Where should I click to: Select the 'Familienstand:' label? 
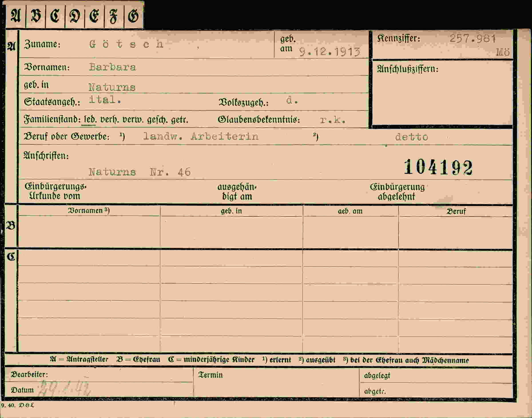tap(52, 119)
